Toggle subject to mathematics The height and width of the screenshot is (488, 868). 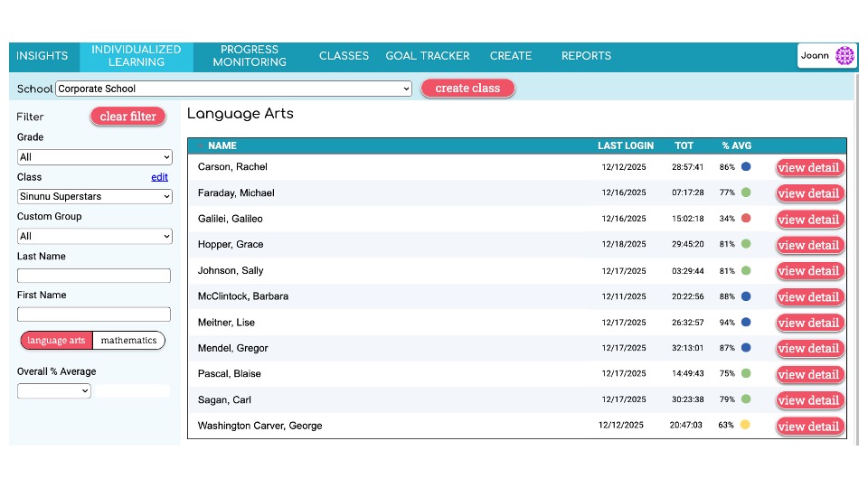coord(129,341)
